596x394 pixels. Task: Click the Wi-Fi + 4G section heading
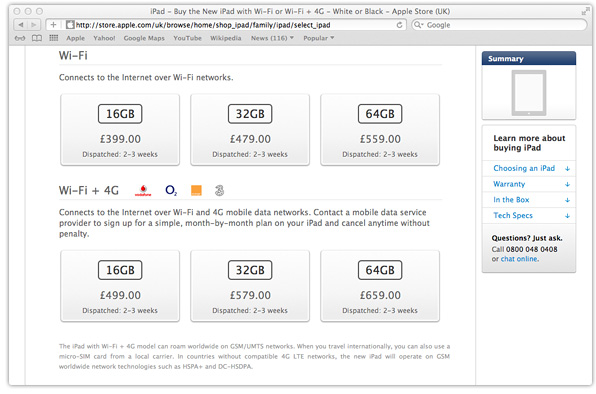[89, 190]
